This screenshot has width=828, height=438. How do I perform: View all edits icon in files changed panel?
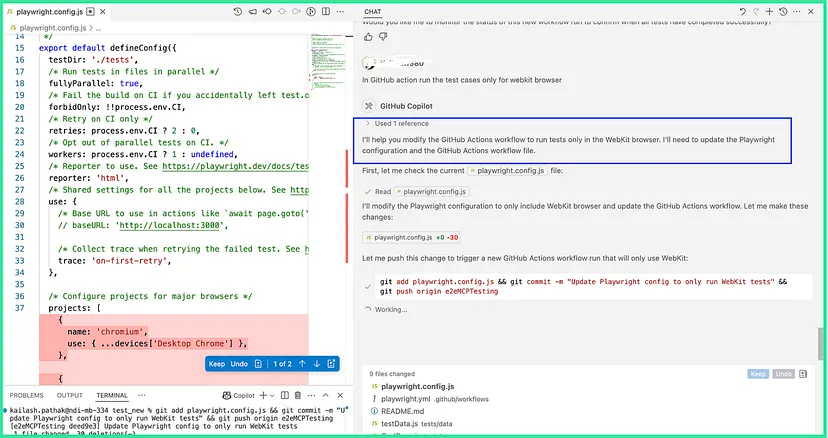[x=803, y=374]
